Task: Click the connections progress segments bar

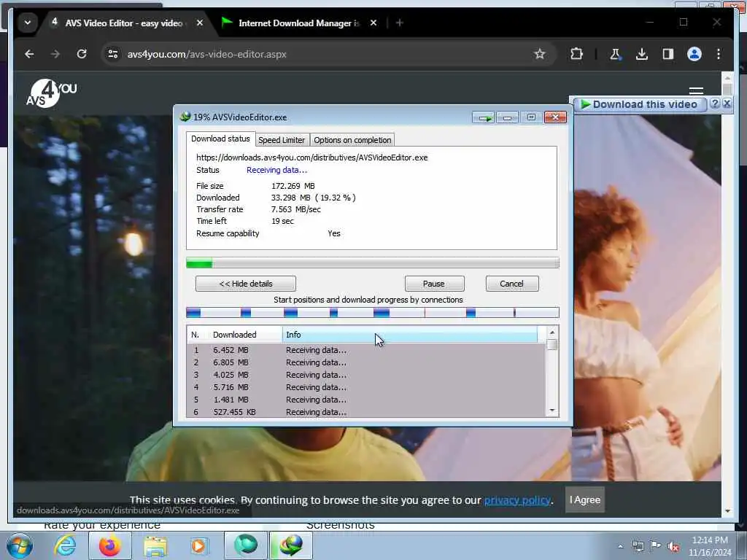Action: click(x=373, y=312)
